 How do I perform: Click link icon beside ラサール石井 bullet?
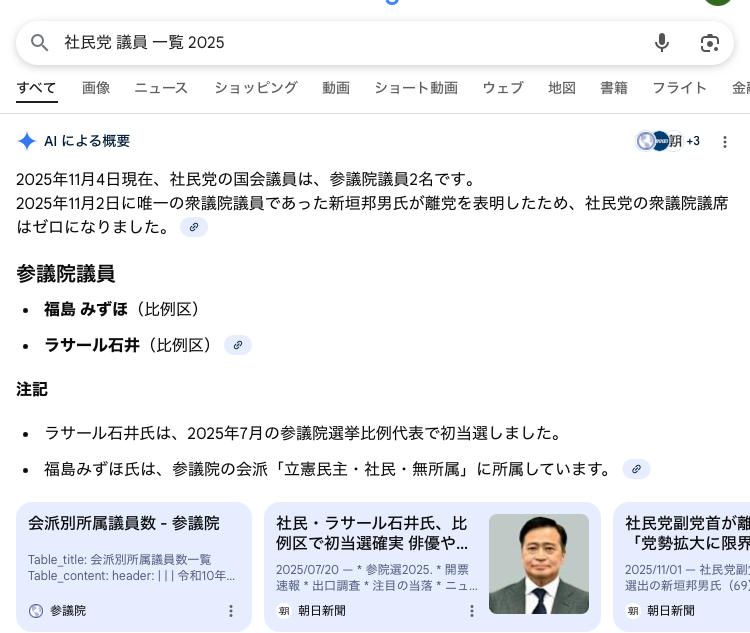tap(238, 345)
